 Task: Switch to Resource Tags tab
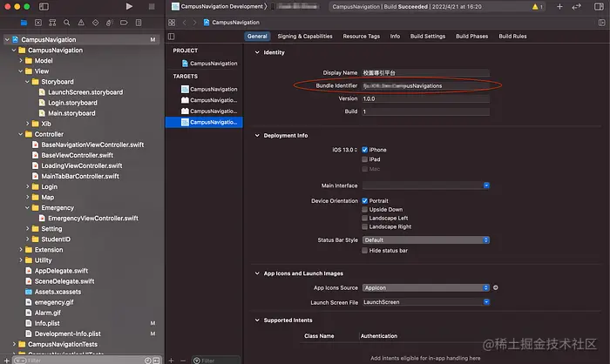point(361,37)
